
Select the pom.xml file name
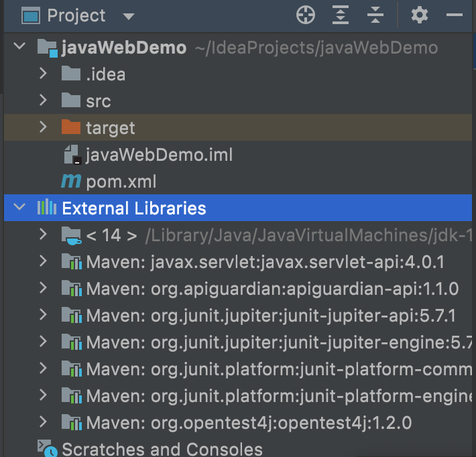click(121, 182)
